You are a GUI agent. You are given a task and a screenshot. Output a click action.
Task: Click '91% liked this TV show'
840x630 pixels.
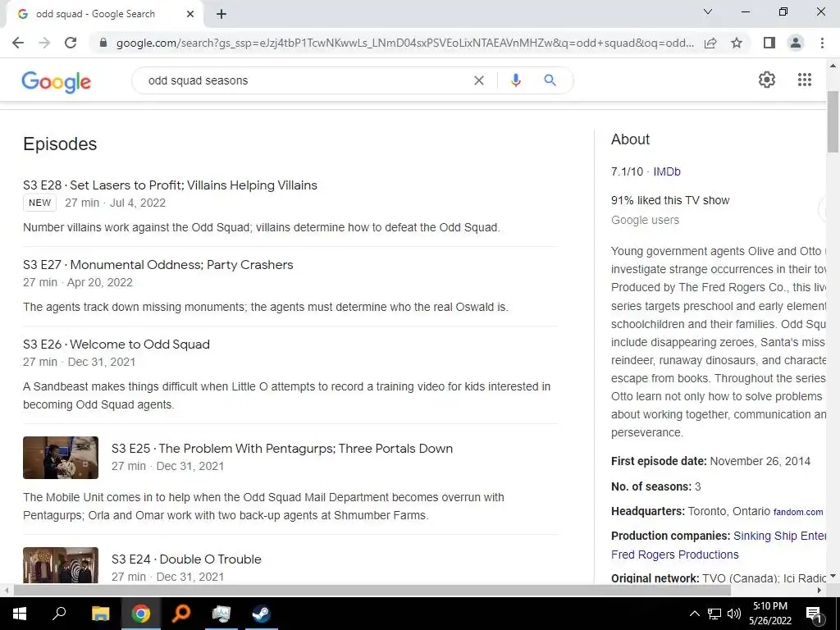tap(670, 200)
